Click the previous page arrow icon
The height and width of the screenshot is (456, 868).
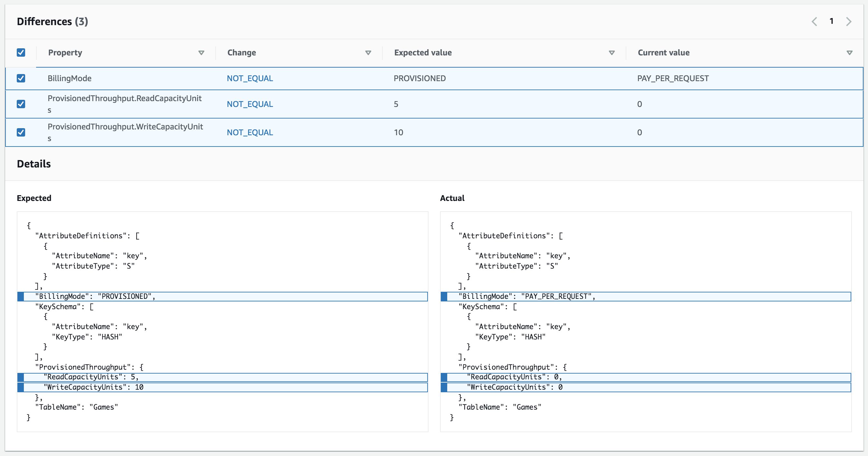coord(815,21)
